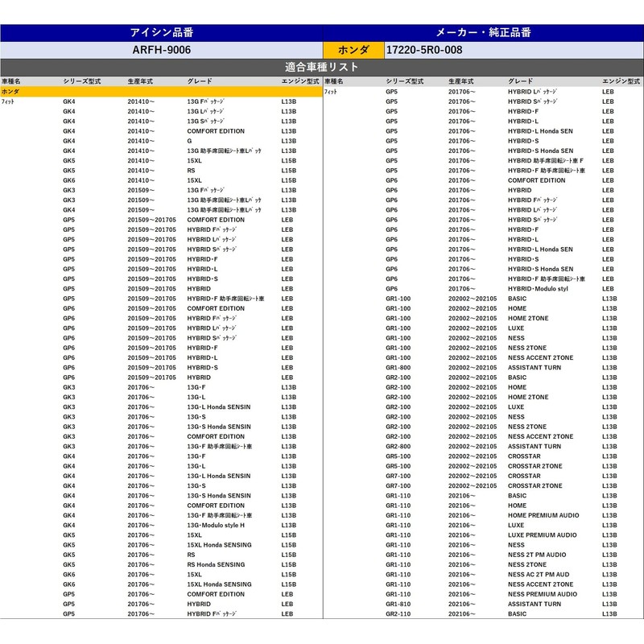Click the RS Honda SENSING grade cell
This screenshot has width=644, height=644.
tap(216, 565)
